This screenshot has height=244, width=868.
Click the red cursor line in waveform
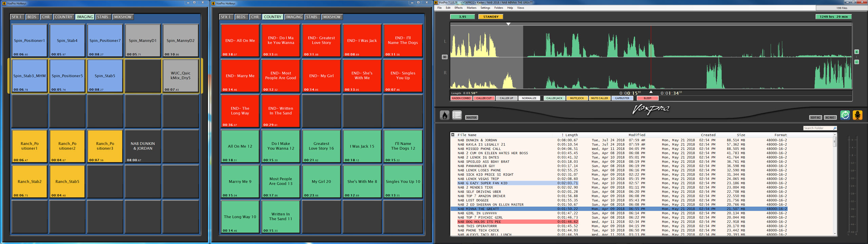pyautogui.click(x=651, y=58)
